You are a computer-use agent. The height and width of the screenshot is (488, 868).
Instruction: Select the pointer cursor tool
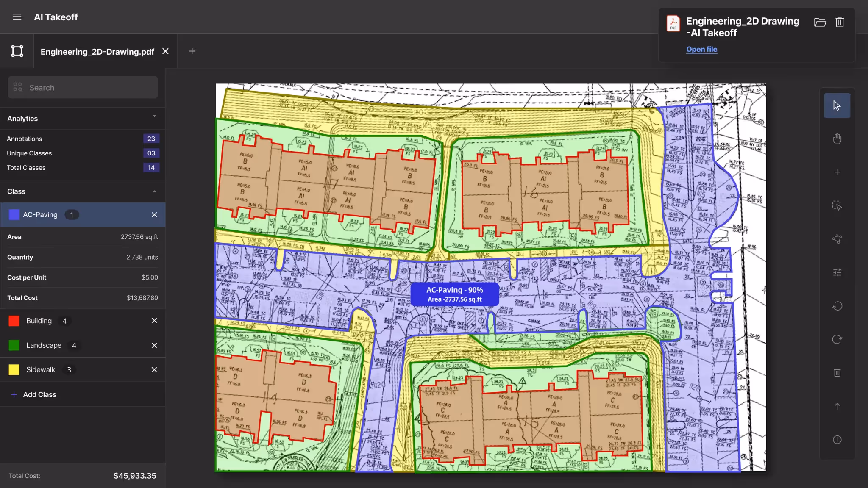pos(837,105)
